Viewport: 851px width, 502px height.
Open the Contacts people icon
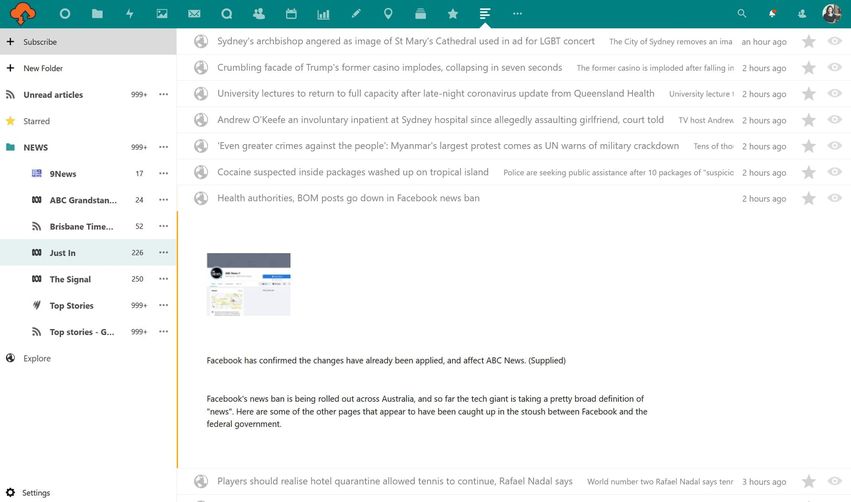pos(259,14)
